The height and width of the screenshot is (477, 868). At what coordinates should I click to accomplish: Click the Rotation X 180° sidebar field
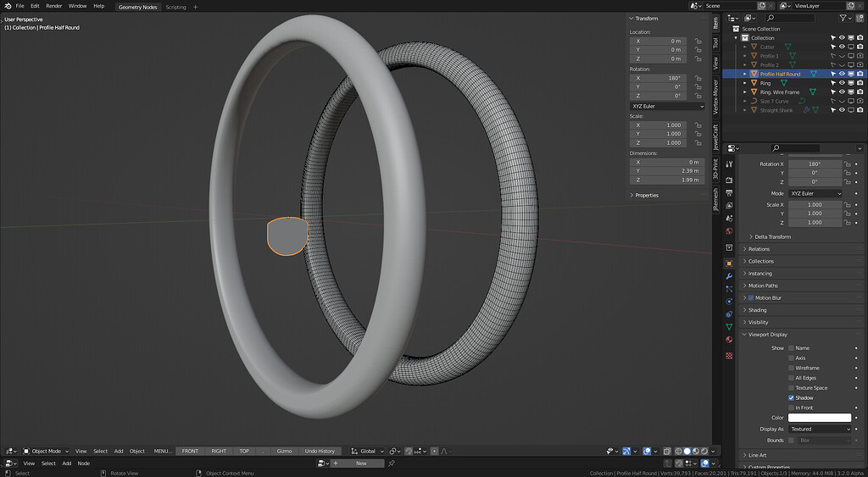658,79
